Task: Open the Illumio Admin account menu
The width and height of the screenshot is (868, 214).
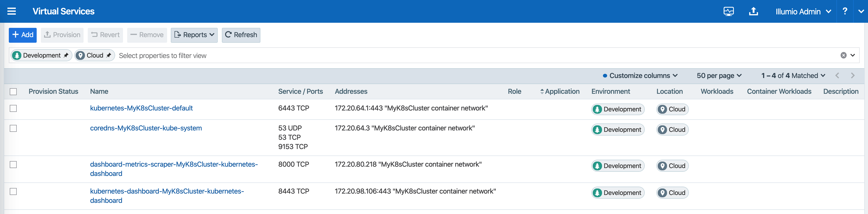Action: tap(803, 11)
